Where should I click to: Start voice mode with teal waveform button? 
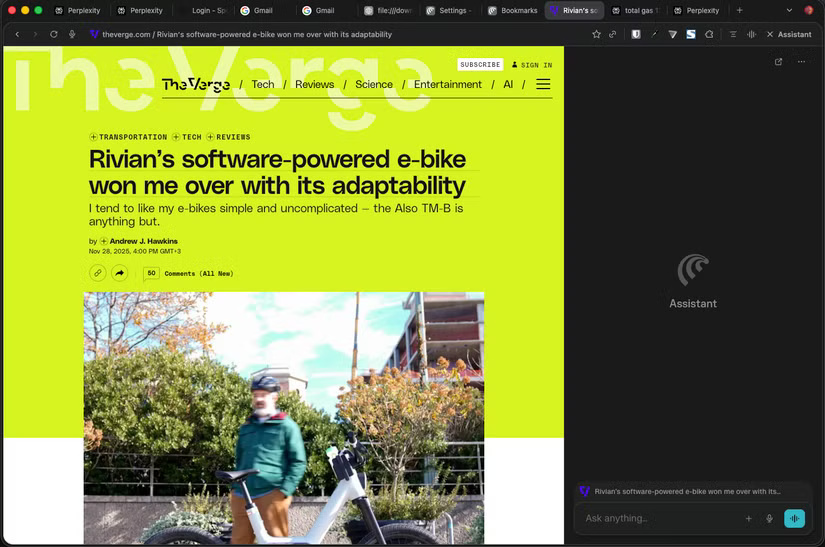794,518
